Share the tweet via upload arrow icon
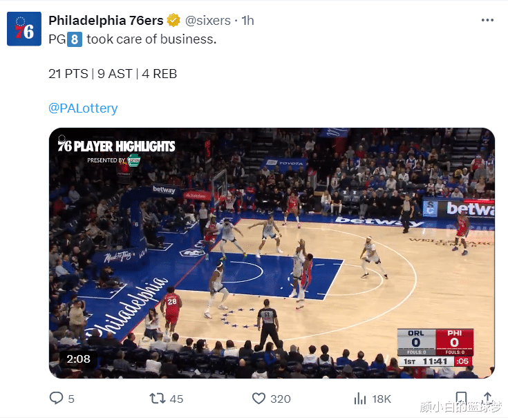The width and height of the screenshot is (508, 420). 487,398
